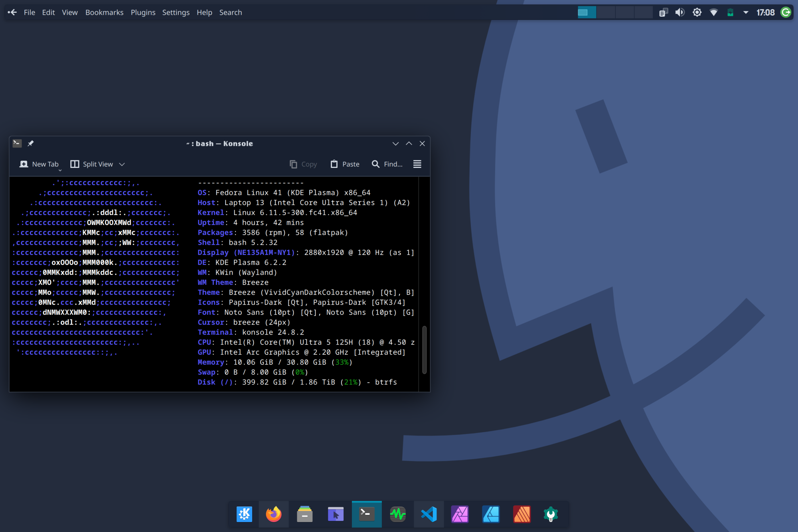Open the Split View layout
This screenshot has height=532, width=798.
pos(91,164)
